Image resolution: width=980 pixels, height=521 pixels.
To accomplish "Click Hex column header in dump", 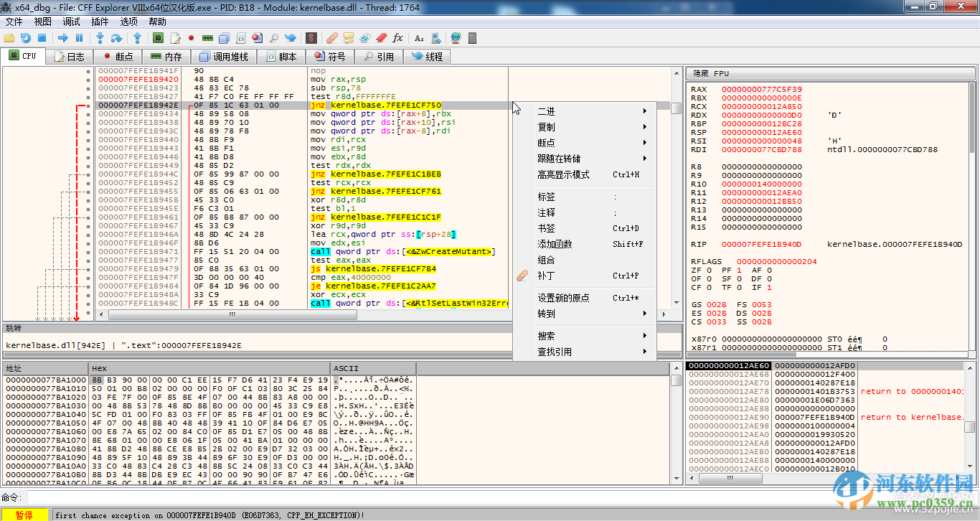I will point(209,368).
